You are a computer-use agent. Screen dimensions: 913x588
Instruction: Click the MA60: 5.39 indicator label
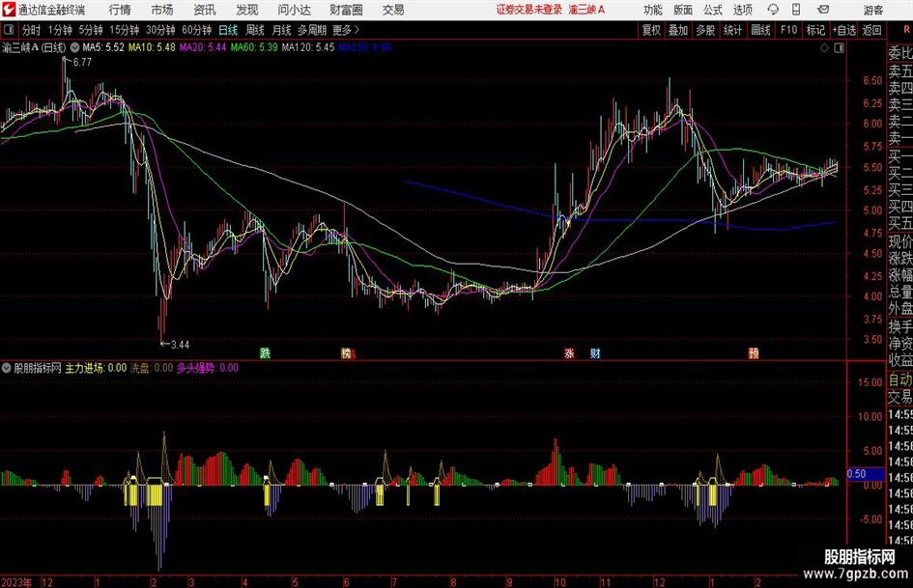click(x=254, y=47)
